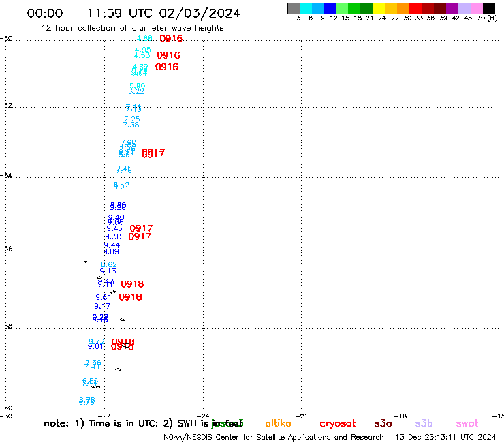
Task: Click the lavender swatch in the legend
Action: 464,8
